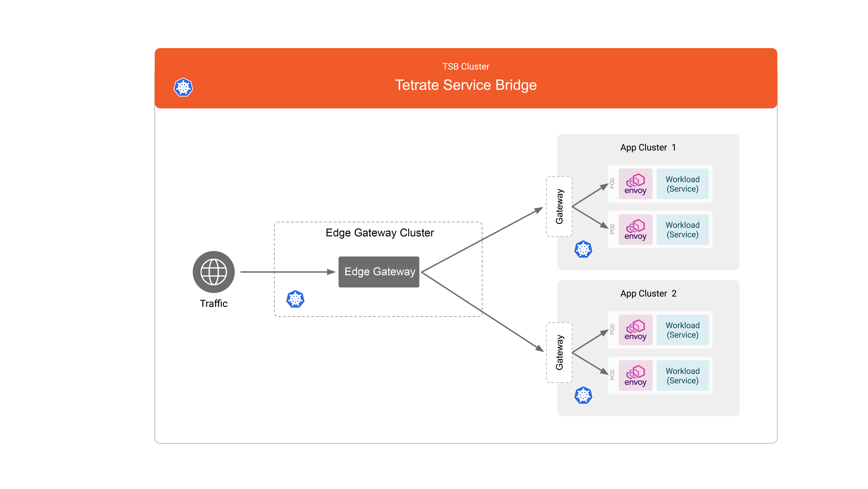Click the 'Traffic' label under the globe
Viewport: 868px width, 489px height.
pos(214,304)
